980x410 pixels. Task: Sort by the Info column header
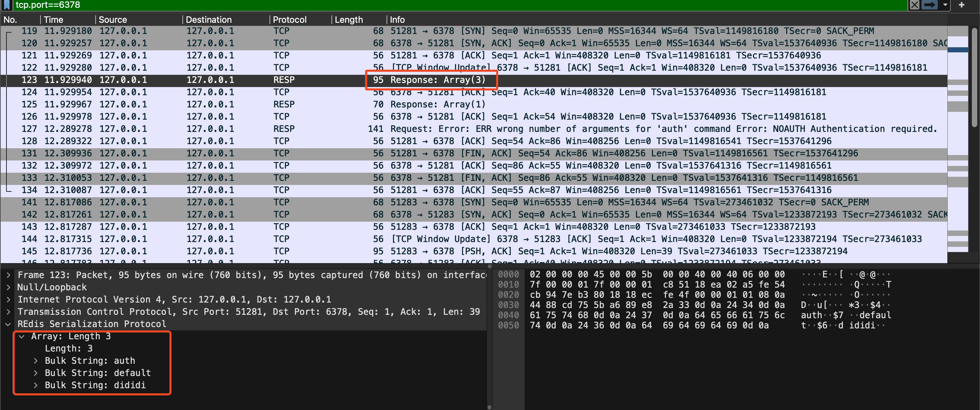click(x=397, y=20)
